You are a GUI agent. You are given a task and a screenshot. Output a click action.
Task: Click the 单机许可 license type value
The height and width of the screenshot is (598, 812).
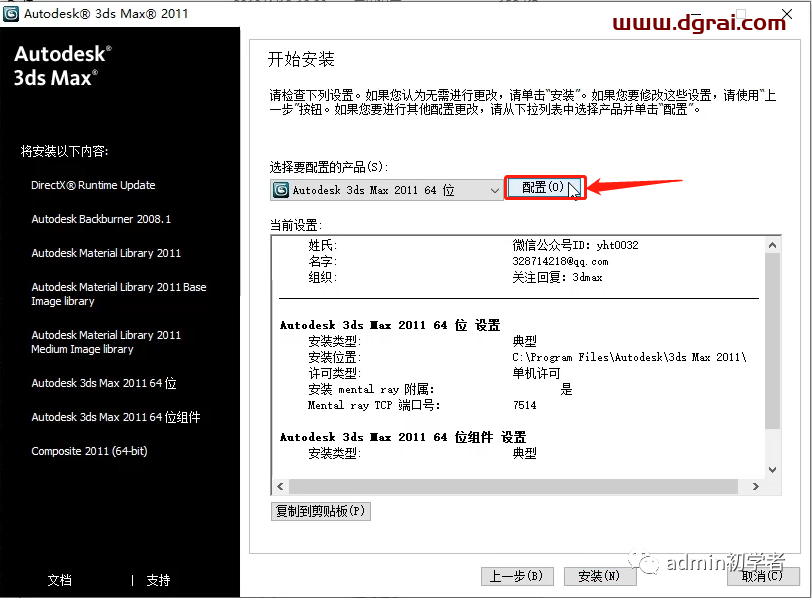pos(536,373)
